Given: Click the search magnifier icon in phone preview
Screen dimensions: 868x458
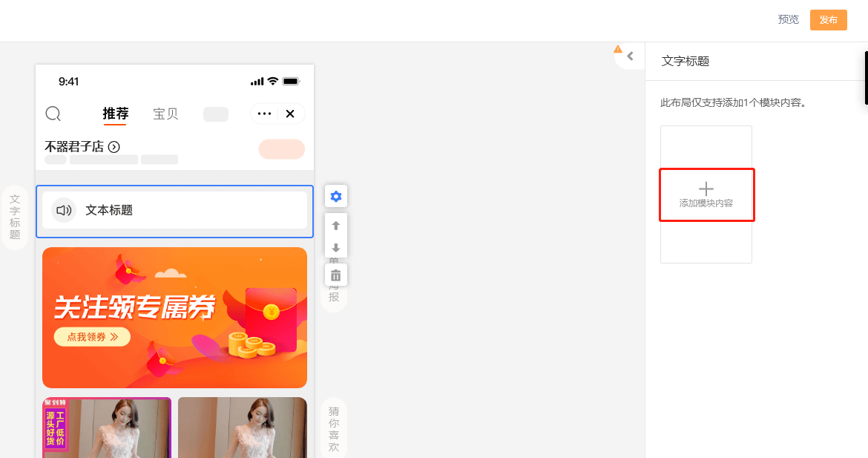Looking at the screenshot, I should pyautogui.click(x=53, y=114).
